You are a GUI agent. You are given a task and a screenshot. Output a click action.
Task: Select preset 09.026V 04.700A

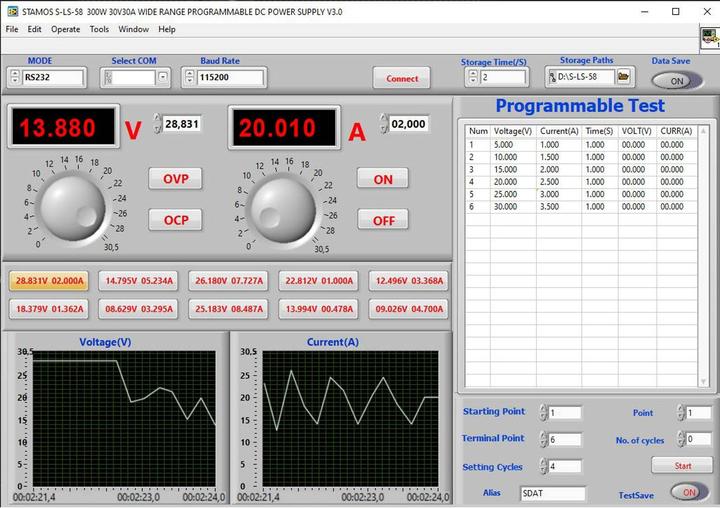click(409, 309)
